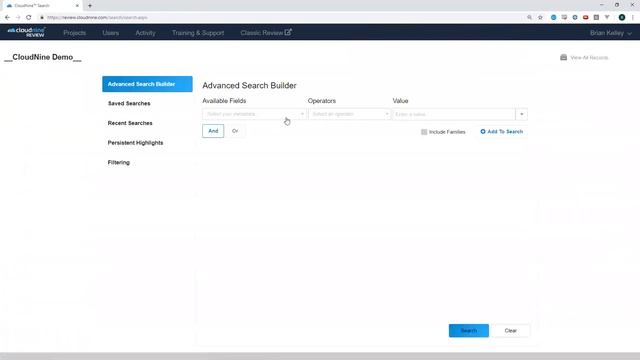The width and height of the screenshot is (640, 360).
Task: Check the Include Families checkbox
Action: 424,132
